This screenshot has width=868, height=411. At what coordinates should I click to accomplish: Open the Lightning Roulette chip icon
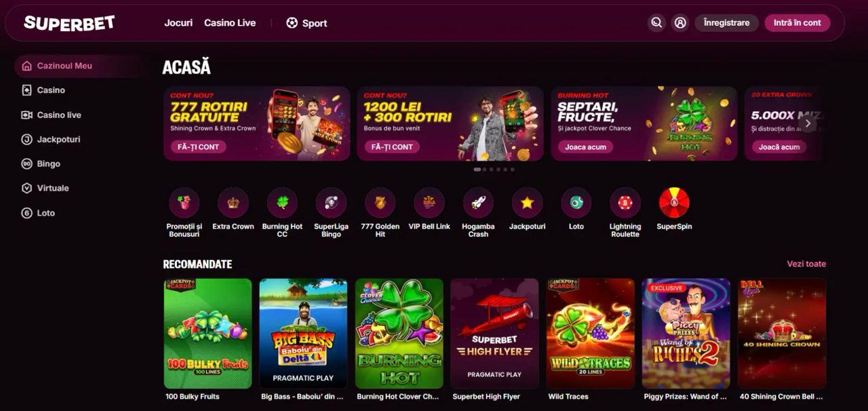coord(625,202)
